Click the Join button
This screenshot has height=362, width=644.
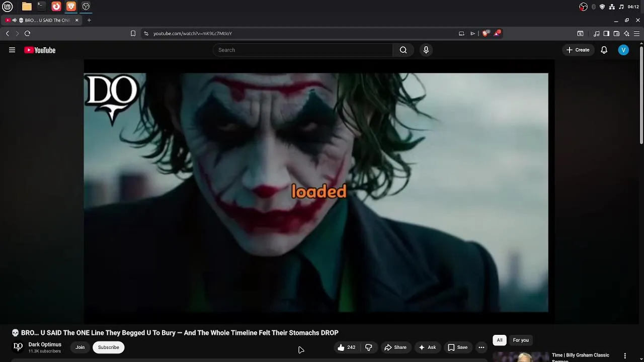(80, 347)
